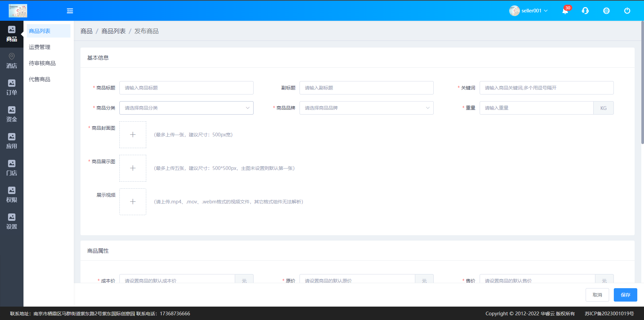Click the 商品列表 breadcrumb link
This screenshot has height=320, width=644.
click(x=113, y=31)
